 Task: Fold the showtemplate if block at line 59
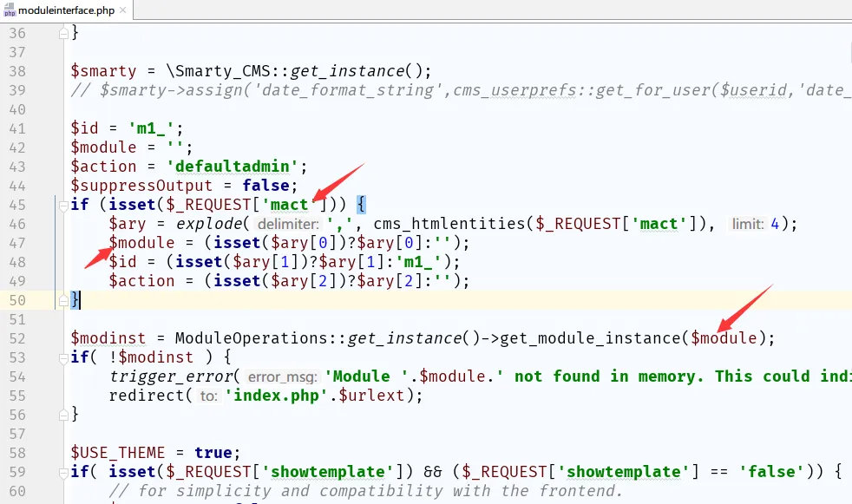pyautogui.click(x=62, y=472)
